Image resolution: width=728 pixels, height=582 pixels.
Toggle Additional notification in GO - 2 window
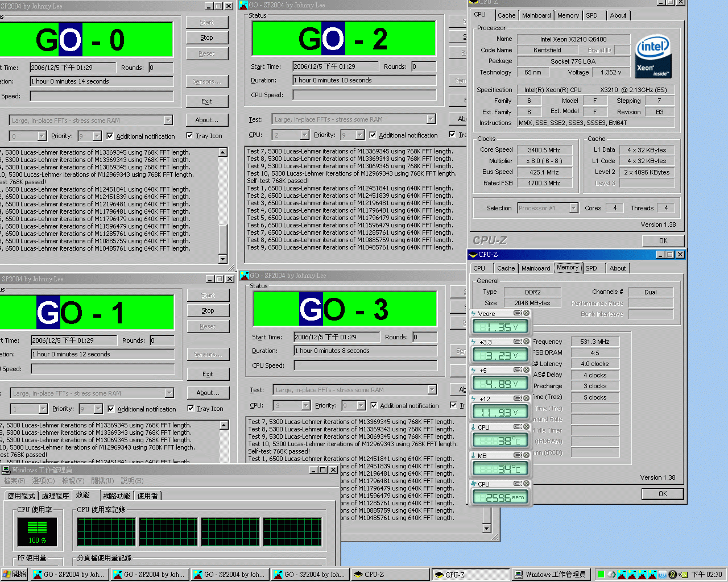point(403,135)
